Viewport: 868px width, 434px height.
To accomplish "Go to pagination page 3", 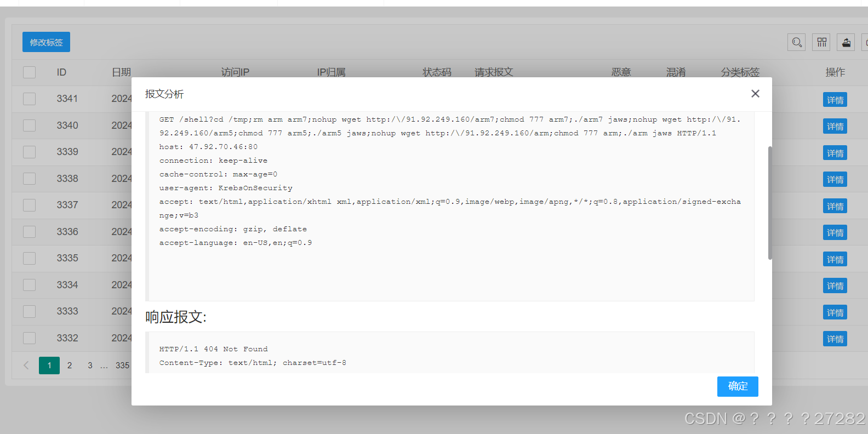I will (x=90, y=366).
